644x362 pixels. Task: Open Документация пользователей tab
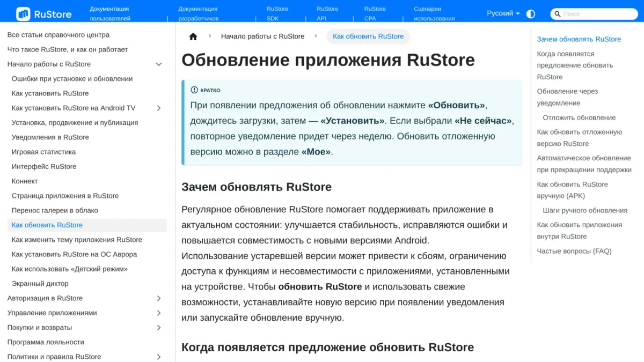pos(110,13)
